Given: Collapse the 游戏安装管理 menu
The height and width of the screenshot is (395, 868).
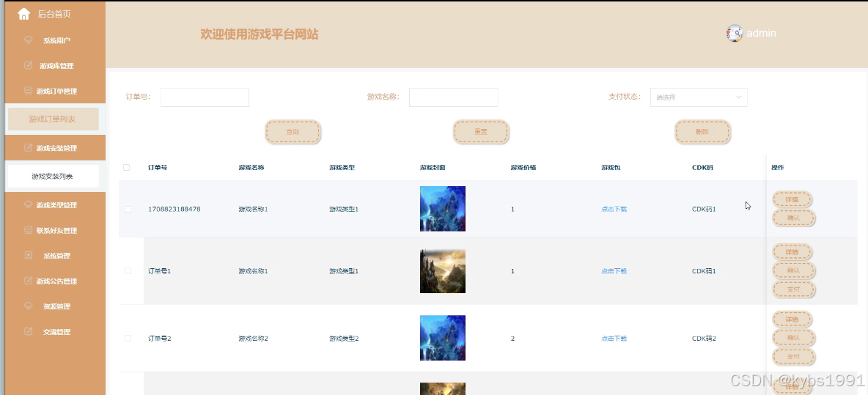Looking at the screenshot, I should 55,148.
